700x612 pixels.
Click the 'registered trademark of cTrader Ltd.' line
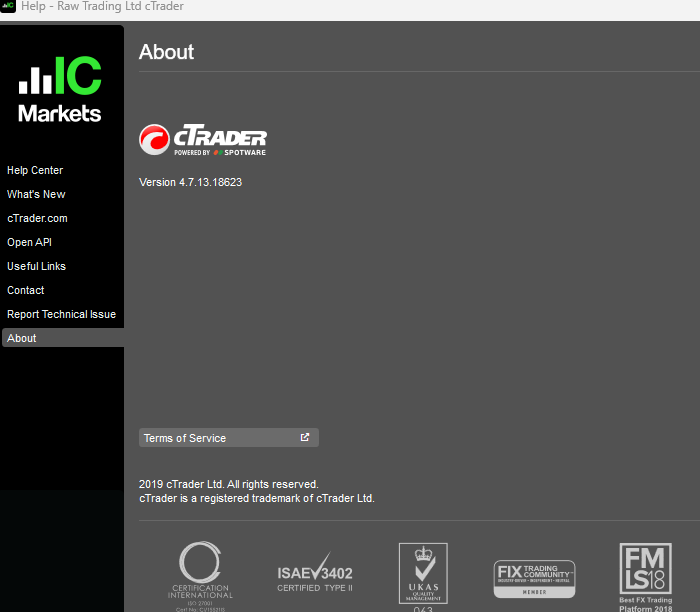257,498
